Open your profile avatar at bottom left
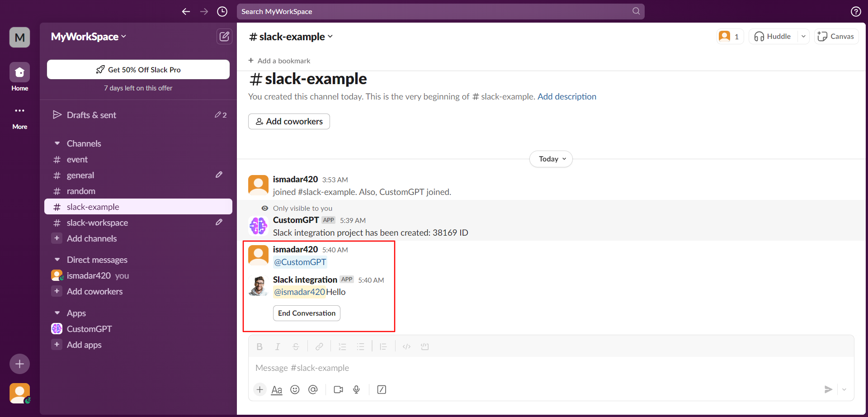868x417 pixels. tap(20, 393)
